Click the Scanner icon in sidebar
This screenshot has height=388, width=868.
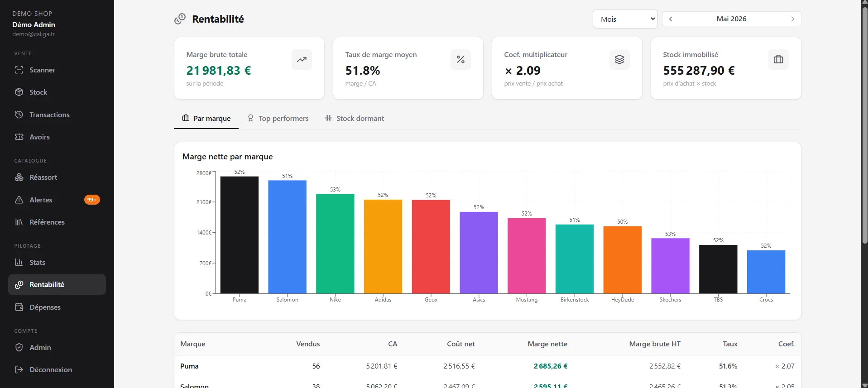pyautogui.click(x=19, y=70)
